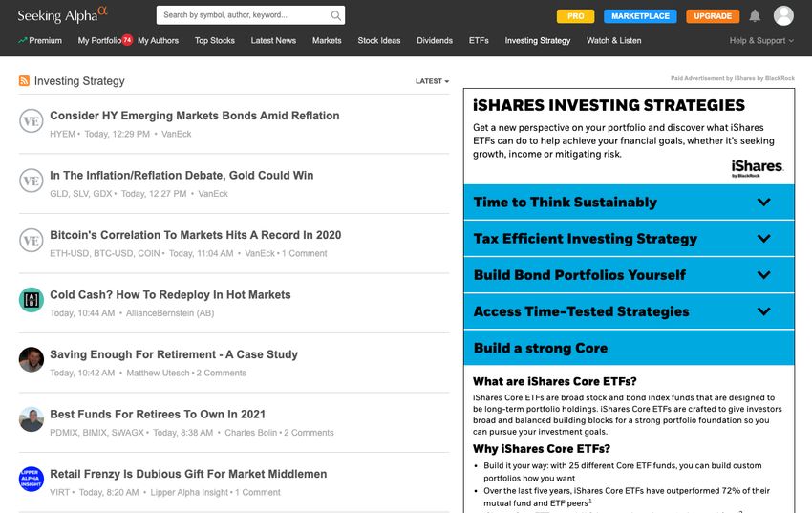Open Dividends in navigation

[435, 40]
